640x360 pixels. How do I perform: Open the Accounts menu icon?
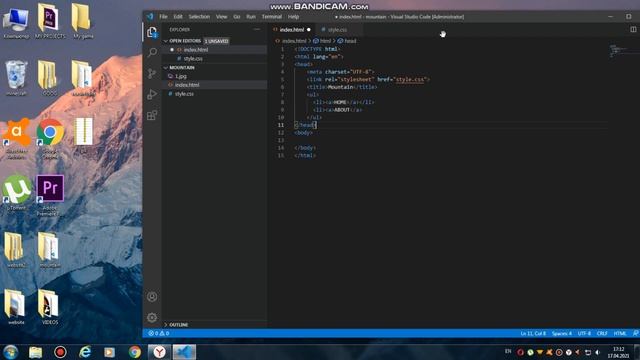pos(152,297)
